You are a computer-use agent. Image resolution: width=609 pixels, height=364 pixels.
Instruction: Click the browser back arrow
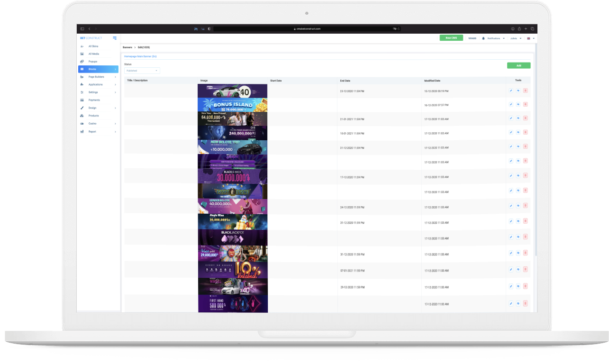point(89,29)
